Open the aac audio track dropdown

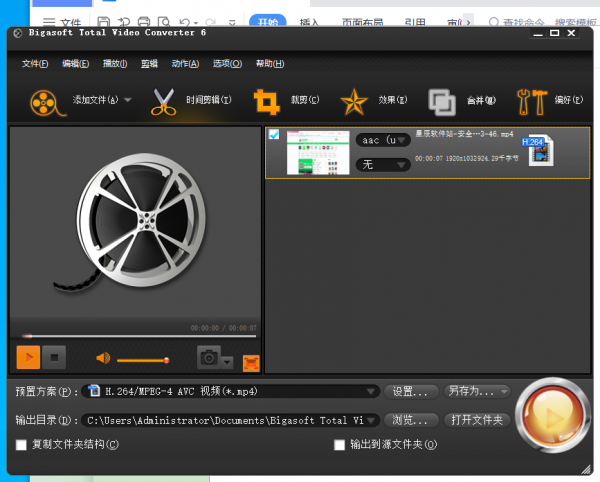(x=383, y=140)
